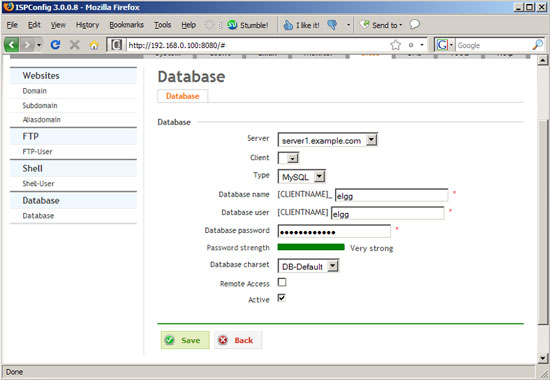Screen dimensions: 550x380
Task: Go to the home page icon
Action: click(94, 45)
